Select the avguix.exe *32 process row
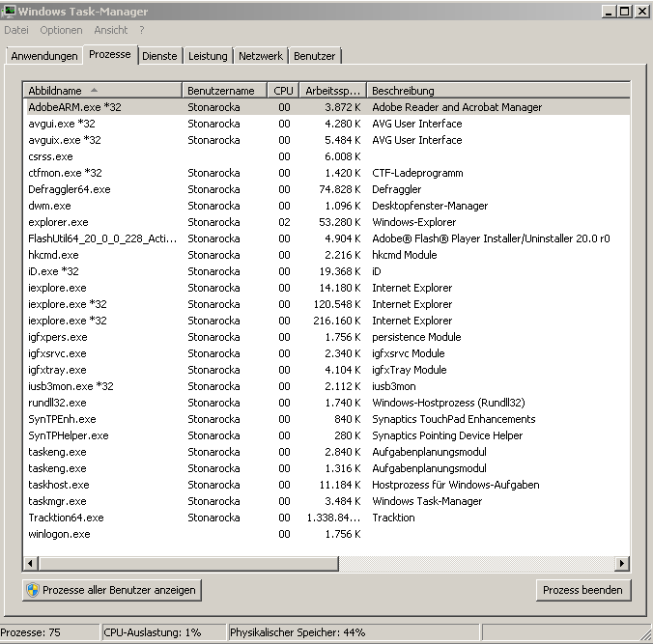653x644 pixels. pos(326,140)
